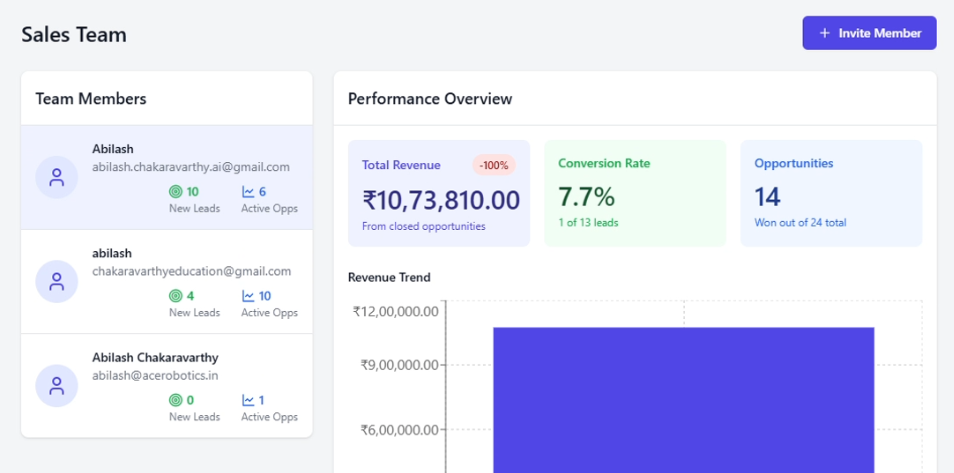The image size is (954, 473).
Task: Click the Revenue Trend heading
Action: pos(389,278)
